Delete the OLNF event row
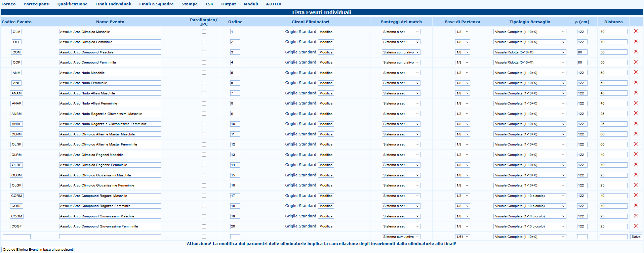 coord(636,144)
